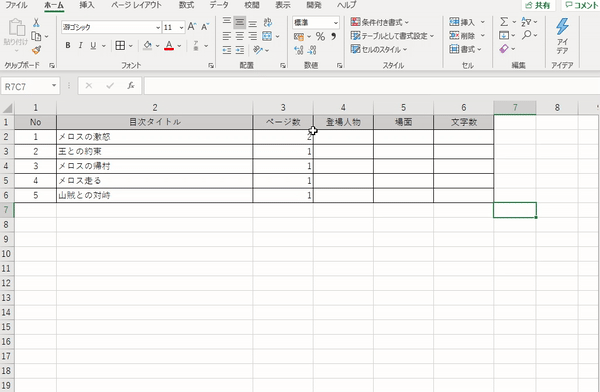Click the AutoSum sigma icon
This screenshot has height=392, width=600.
[x=504, y=22]
